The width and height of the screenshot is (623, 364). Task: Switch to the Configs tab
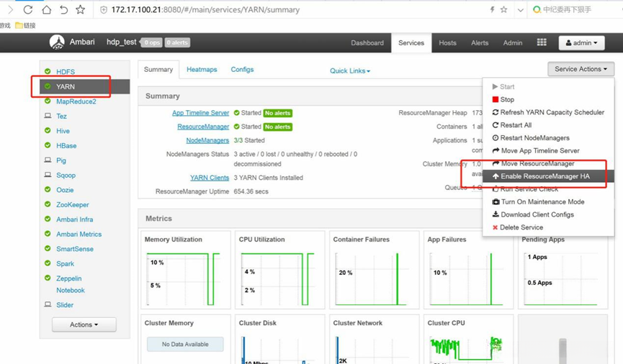(x=242, y=70)
